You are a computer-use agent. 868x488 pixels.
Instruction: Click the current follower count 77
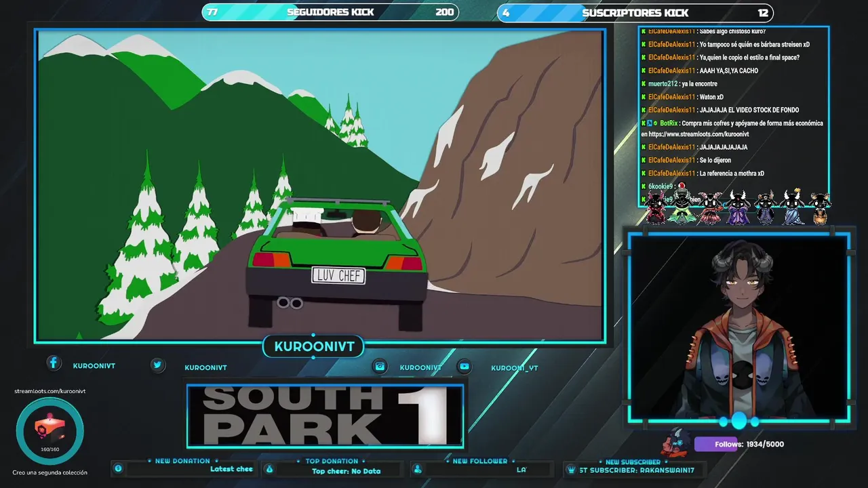(x=212, y=12)
